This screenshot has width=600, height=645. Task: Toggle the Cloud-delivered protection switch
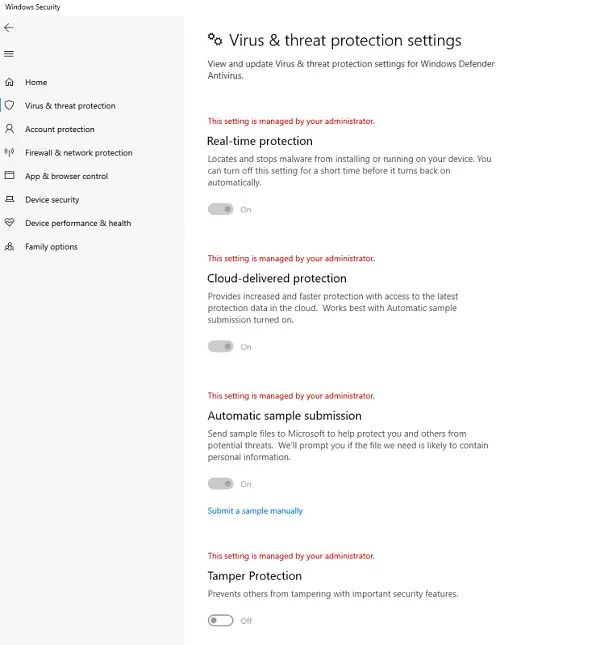(x=220, y=347)
